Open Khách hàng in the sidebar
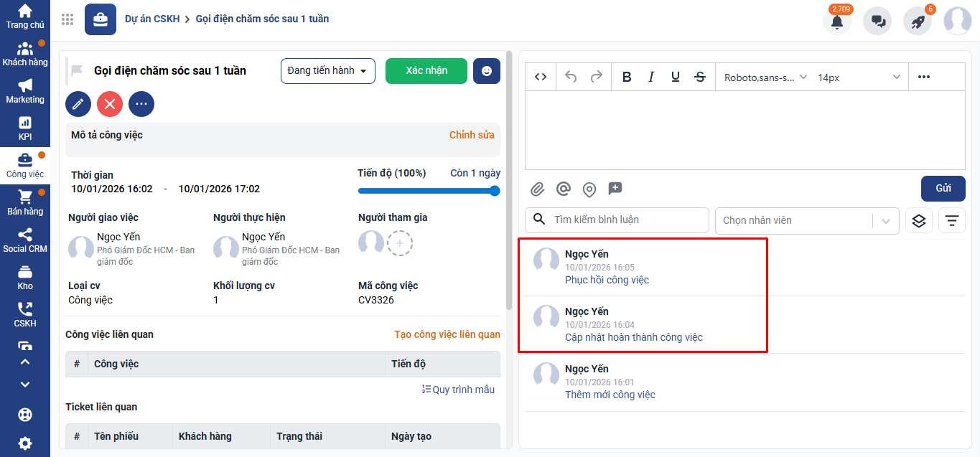The image size is (980, 457). tap(25, 54)
